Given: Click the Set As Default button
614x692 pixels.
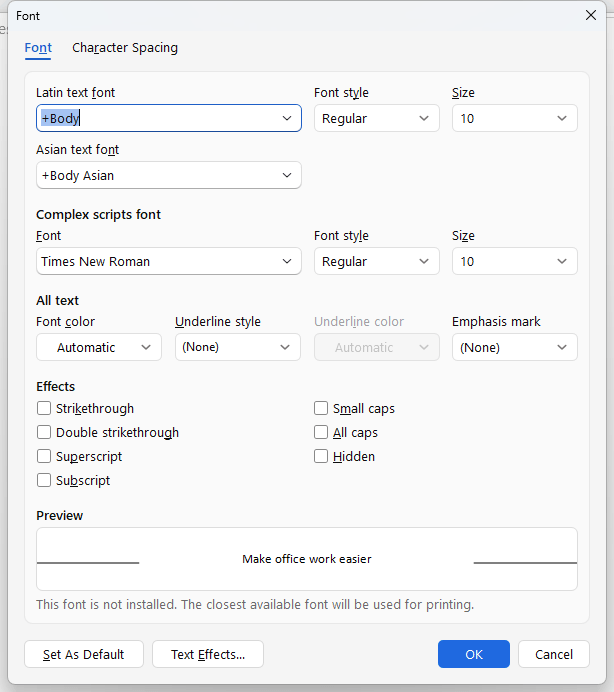Looking at the screenshot, I should coord(84,654).
